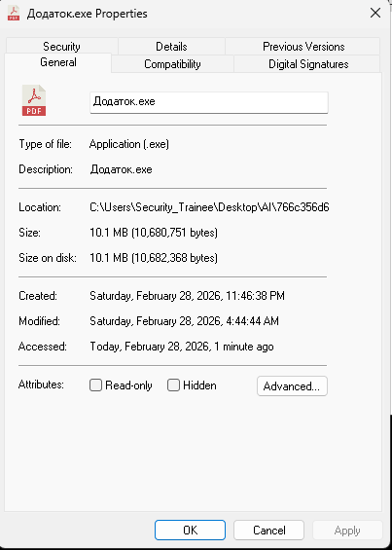Enable the Read-only checkbox
This screenshot has width=392, height=550.
[95, 385]
